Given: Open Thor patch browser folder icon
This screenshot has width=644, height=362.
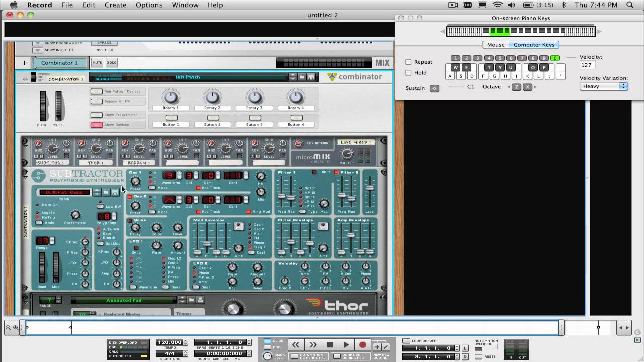Looking at the screenshot, I should click(x=191, y=300).
